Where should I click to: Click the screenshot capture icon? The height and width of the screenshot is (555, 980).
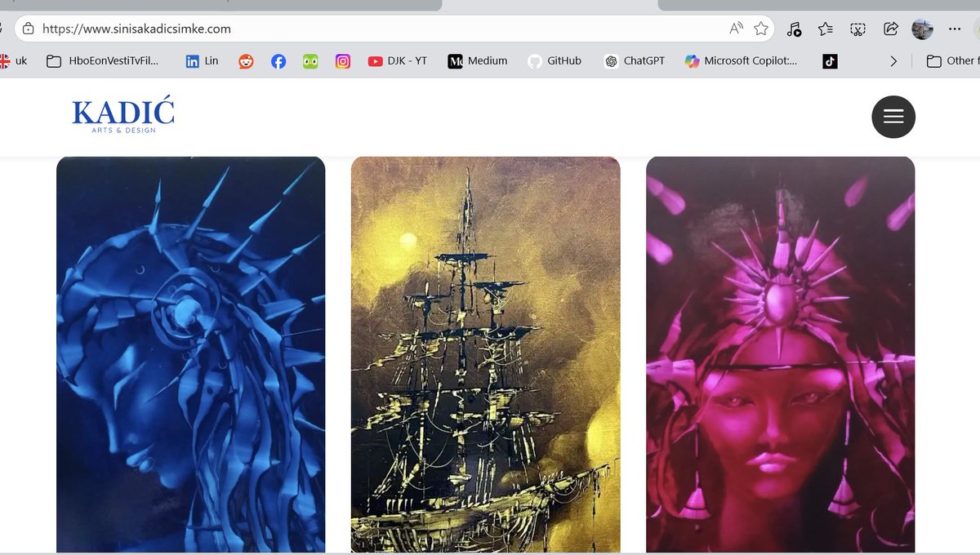pyautogui.click(x=857, y=29)
